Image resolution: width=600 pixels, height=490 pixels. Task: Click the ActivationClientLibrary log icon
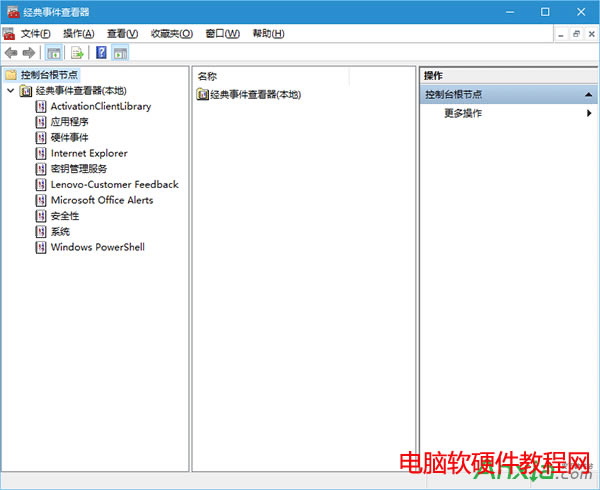(x=41, y=106)
